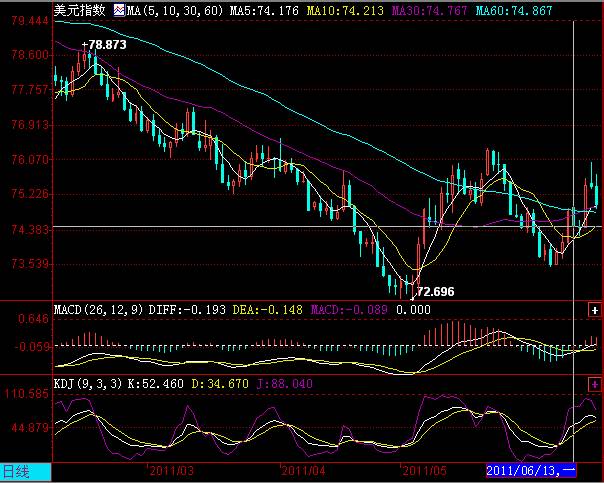Click the 44.879 KDJ axis label

pyautogui.click(x=30, y=428)
